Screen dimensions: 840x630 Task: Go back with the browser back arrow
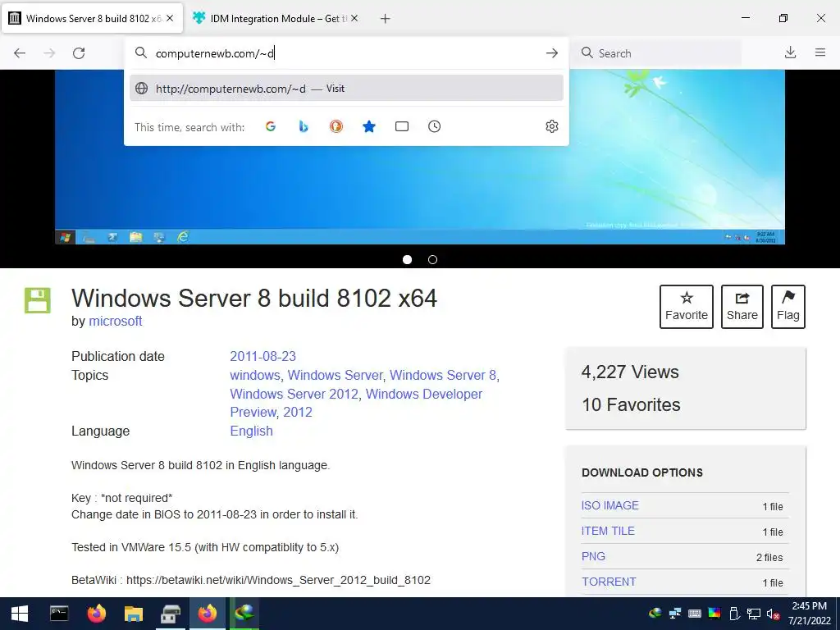click(x=20, y=53)
